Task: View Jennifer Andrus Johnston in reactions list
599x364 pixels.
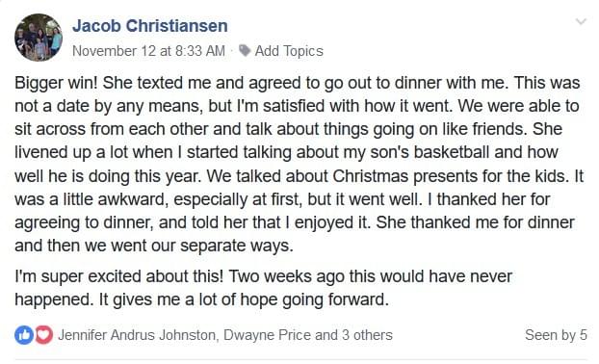Action: coord(138,335)
